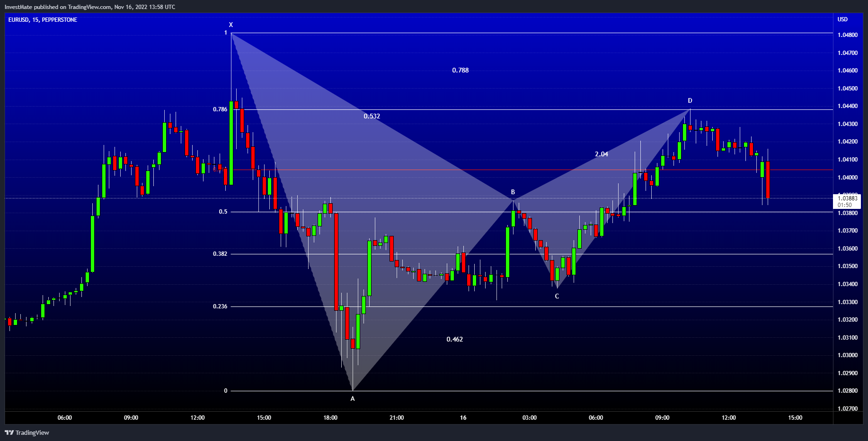This screenshot has width=868, height=441.
Task: Click the 0.532 ratio label
Action: click(372, 116)
